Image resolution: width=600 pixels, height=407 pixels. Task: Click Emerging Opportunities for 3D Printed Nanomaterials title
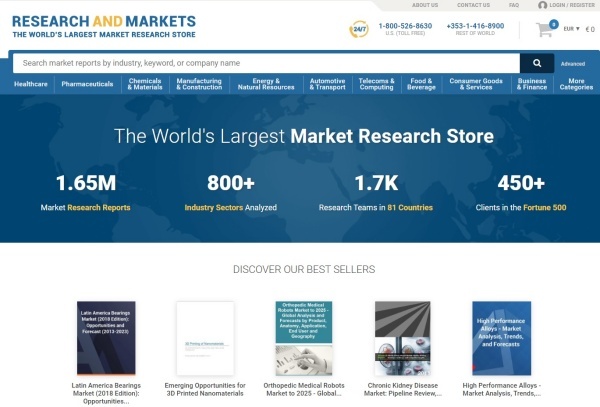pyautogui.click(x=205, y=389)
